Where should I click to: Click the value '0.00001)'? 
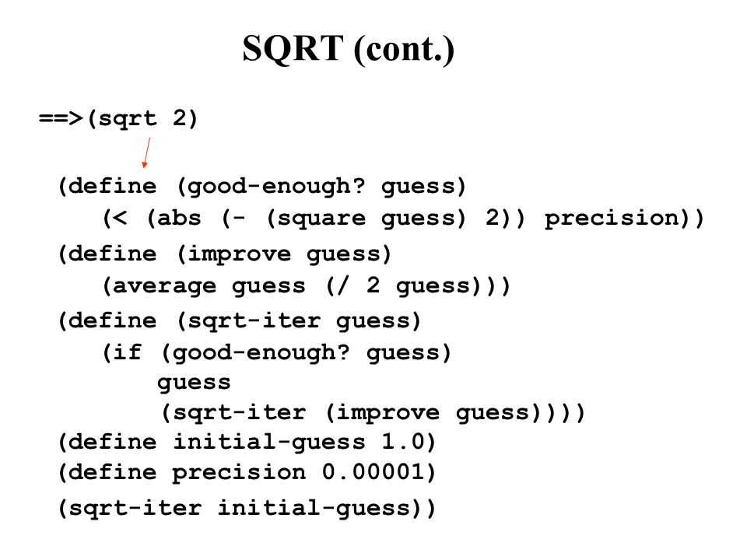coord(379,472)
